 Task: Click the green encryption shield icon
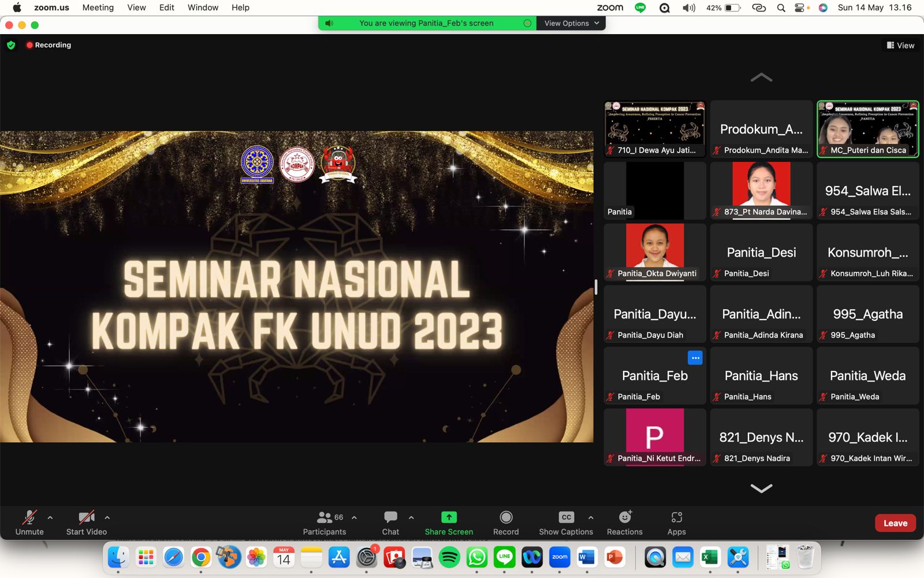(x=11, y=45)
